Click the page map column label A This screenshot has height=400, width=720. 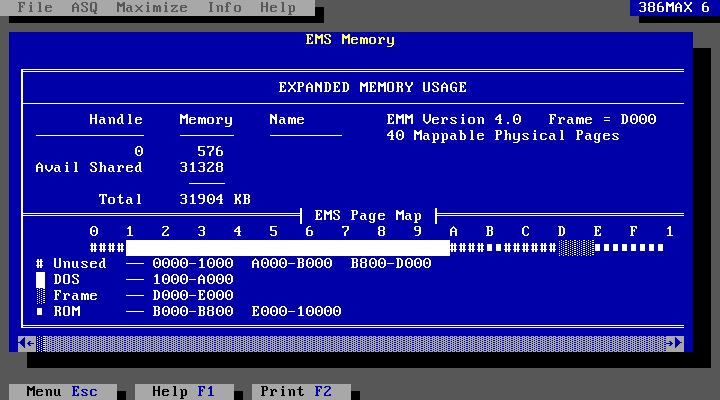(x=454, y=231)
